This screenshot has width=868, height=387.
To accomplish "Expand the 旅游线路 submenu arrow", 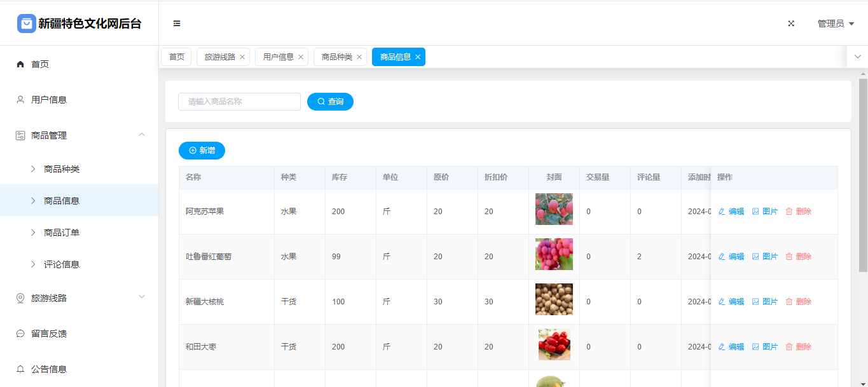I will tap(142, 297).
